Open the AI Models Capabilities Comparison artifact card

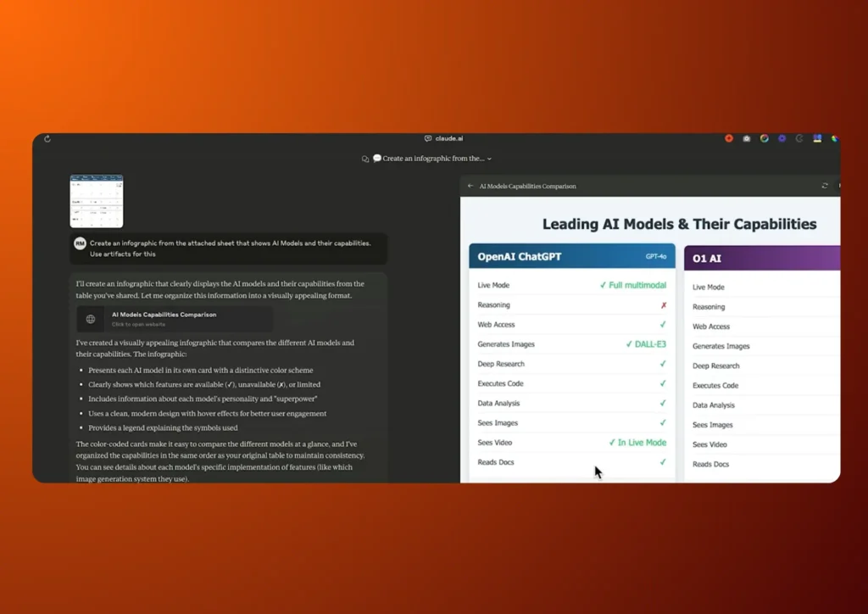point(175,319)
